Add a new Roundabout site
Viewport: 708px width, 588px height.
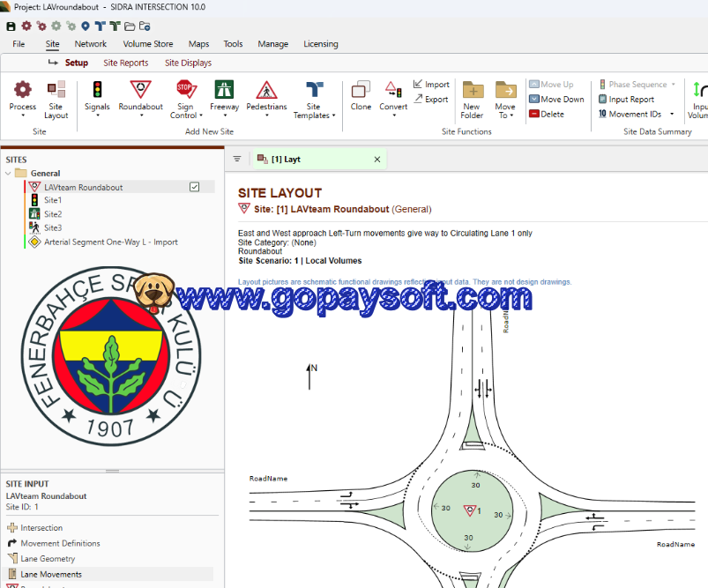click(140, 90)
